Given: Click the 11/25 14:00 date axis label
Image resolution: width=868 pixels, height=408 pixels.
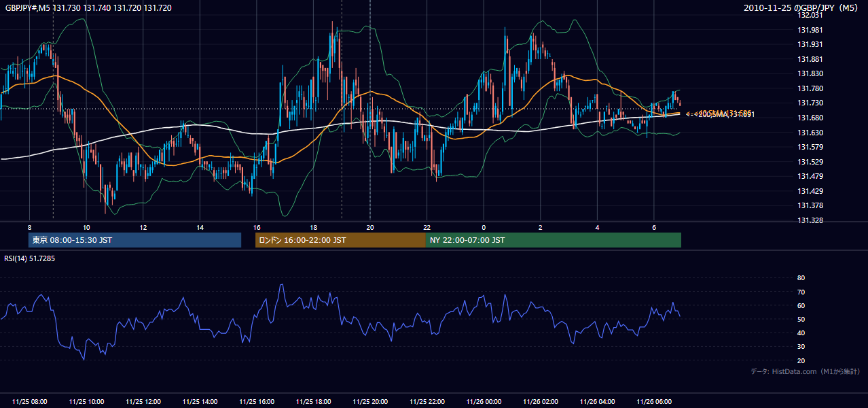Looking at the screenshot, I should [200, 401].
